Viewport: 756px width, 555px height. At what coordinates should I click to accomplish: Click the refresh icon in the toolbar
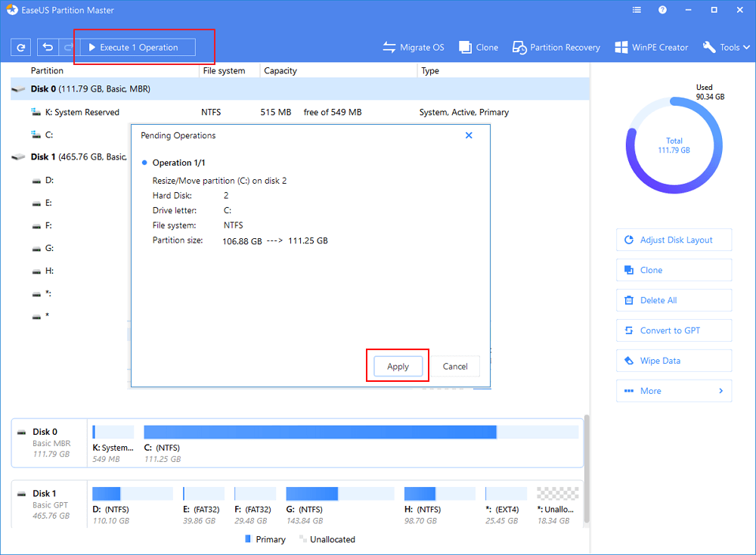(20, 47)
